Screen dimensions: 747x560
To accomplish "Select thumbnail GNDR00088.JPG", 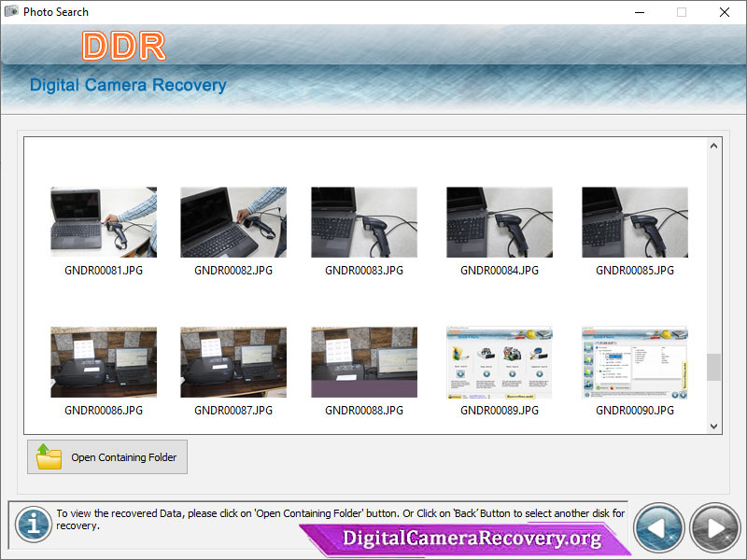I will (364, 362).
